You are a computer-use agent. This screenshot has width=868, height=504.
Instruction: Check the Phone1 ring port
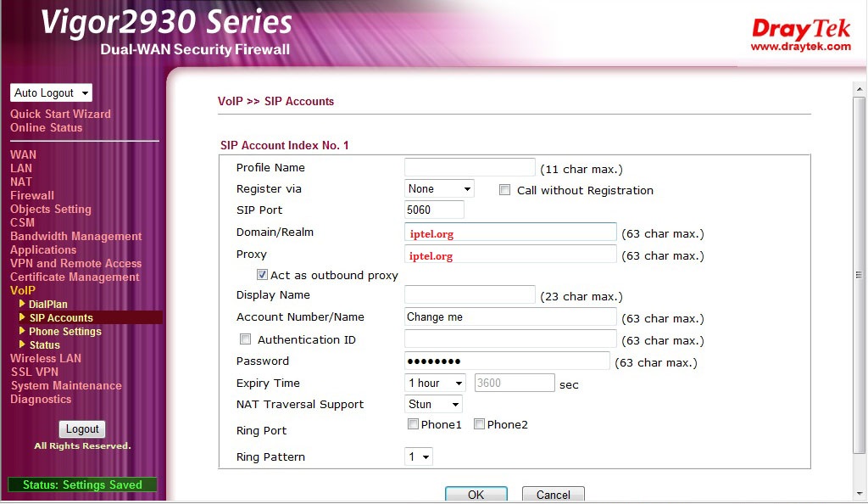pos(413,424)
